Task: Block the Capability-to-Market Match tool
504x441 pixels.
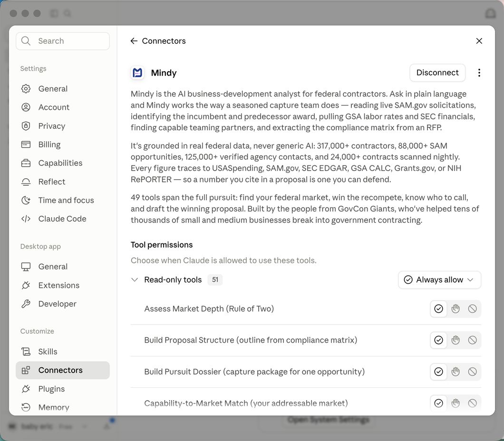Action: coord(472,403)
